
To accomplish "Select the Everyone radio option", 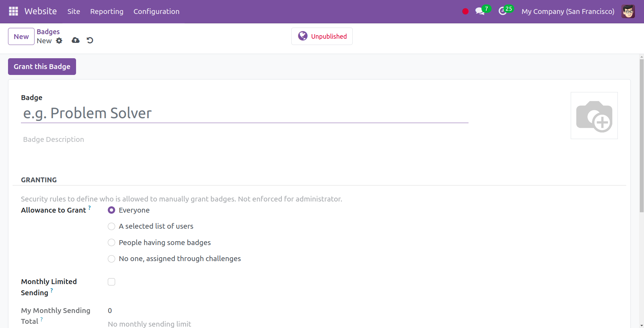I will coord(112,210).
